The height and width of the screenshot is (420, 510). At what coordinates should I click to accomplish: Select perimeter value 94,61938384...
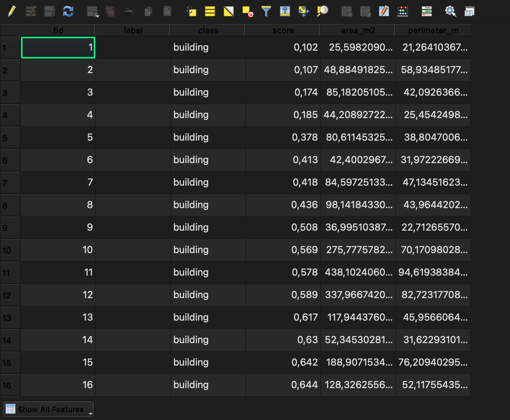[433, 272]
